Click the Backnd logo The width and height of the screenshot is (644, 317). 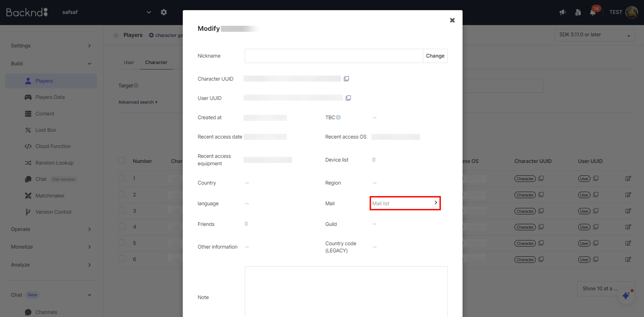coord(27,12)
